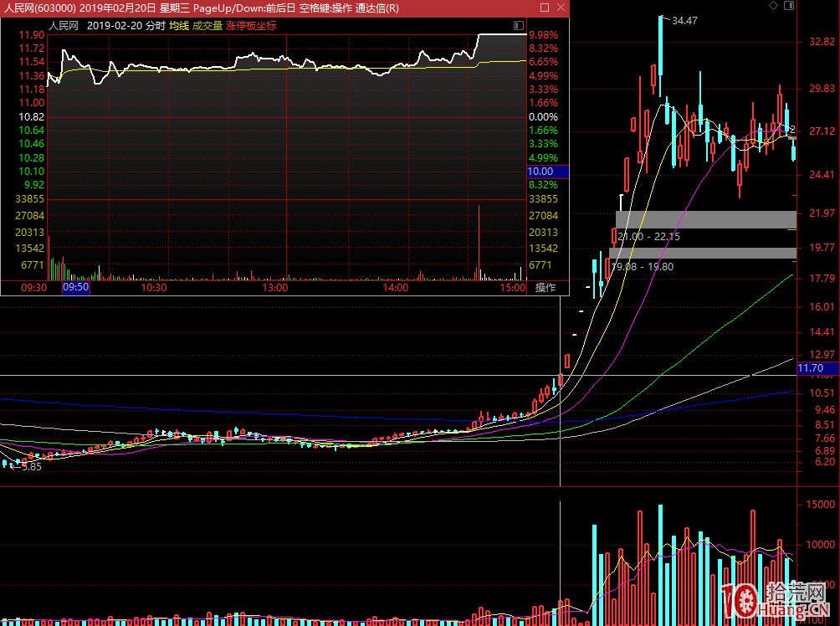Click the 17.79 price axis label
The height and width of the screenshot is (626, 840).
(x=822, y=278)
